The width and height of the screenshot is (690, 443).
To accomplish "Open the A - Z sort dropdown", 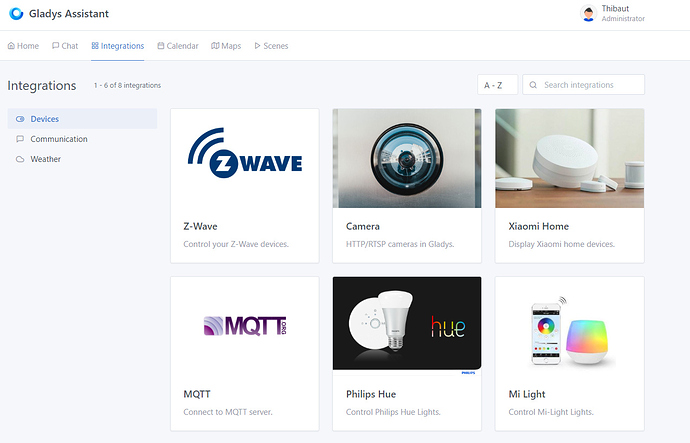I will point(497,85).
